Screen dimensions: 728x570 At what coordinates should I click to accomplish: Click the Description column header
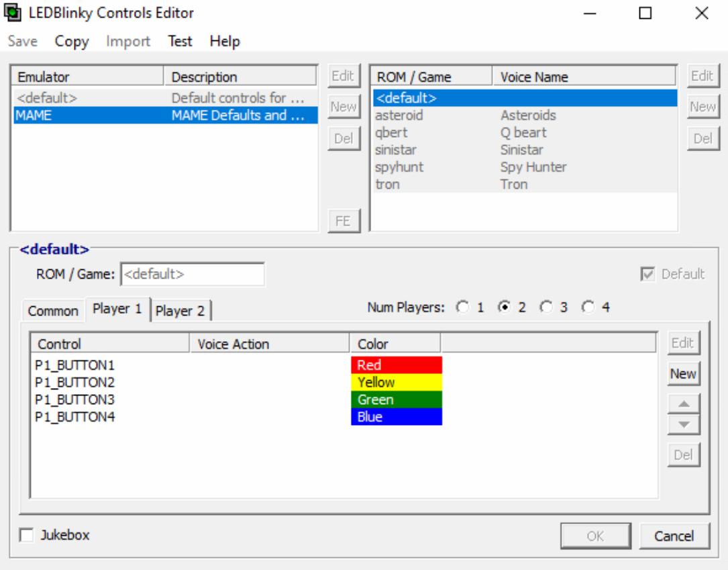[x=240, y=77]
